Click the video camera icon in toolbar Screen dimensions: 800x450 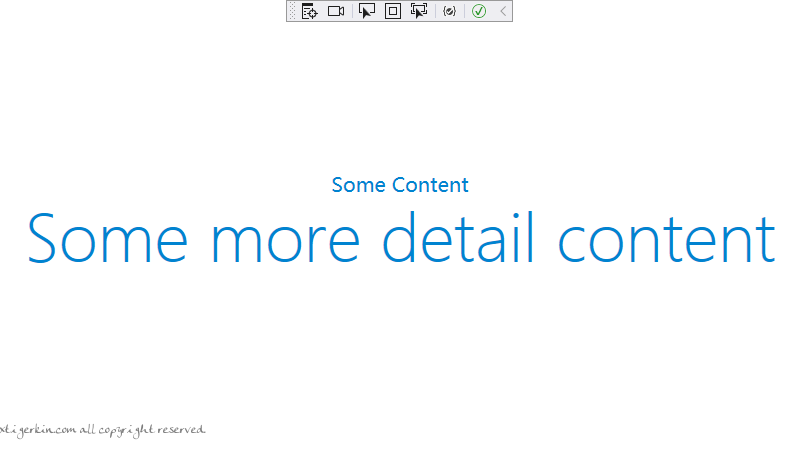pos(336,11)
